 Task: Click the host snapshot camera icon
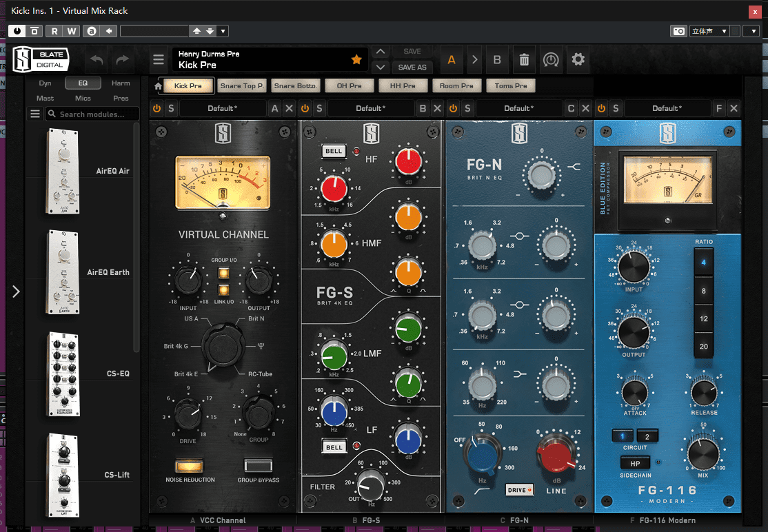point(678,31)
